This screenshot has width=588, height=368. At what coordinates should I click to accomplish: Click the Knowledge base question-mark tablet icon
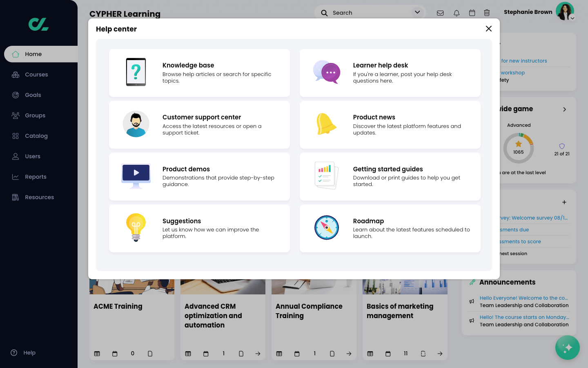coord(136,72)
